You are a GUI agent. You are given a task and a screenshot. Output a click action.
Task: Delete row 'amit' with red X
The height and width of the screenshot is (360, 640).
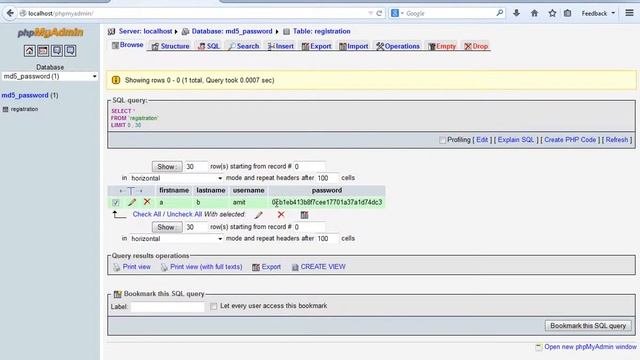click(147, 202)
